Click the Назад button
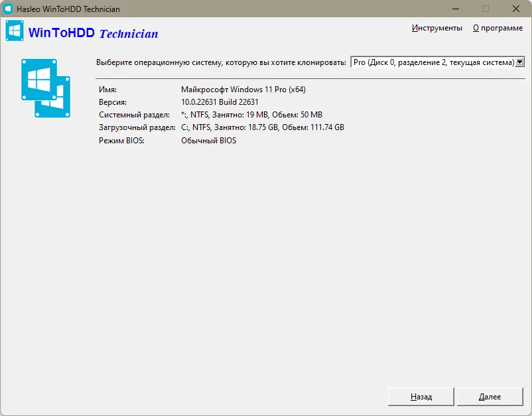The height and width of the screenshot is (416, 532). (x=421, y=396)
